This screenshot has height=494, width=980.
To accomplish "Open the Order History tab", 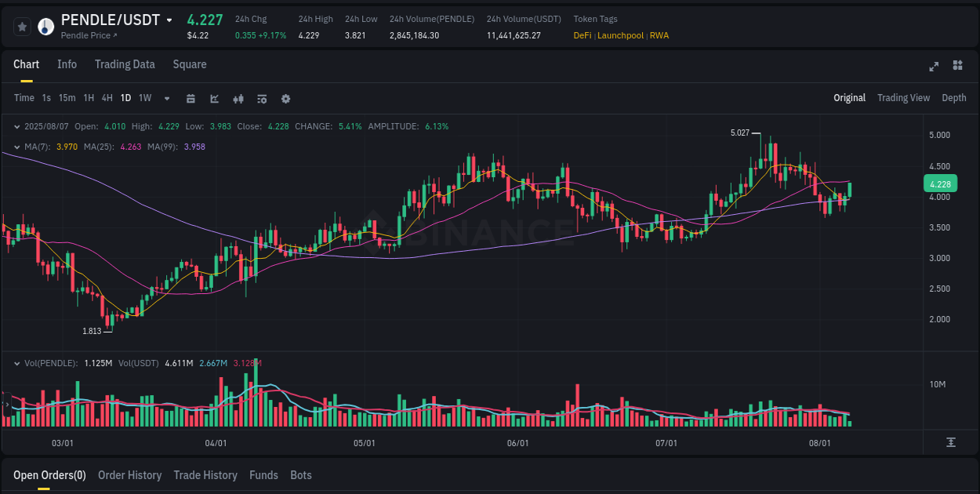I will click(129, 475).
